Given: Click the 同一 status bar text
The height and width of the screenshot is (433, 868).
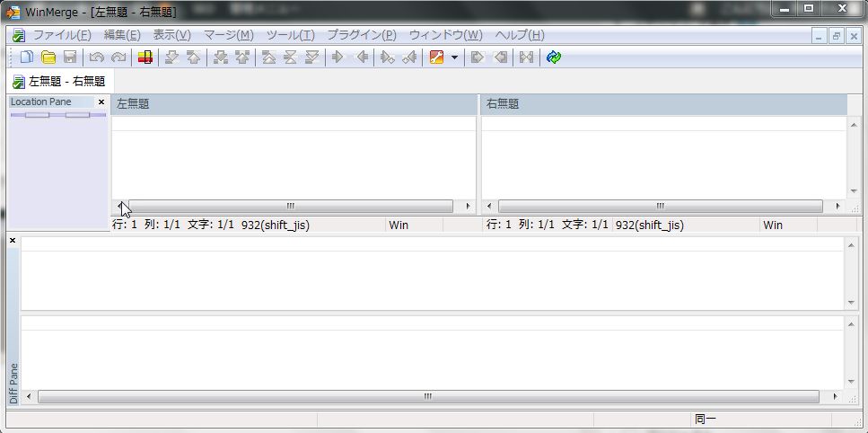Looking at the screenshot, I should pyautogui.click(x=706, y=420).
